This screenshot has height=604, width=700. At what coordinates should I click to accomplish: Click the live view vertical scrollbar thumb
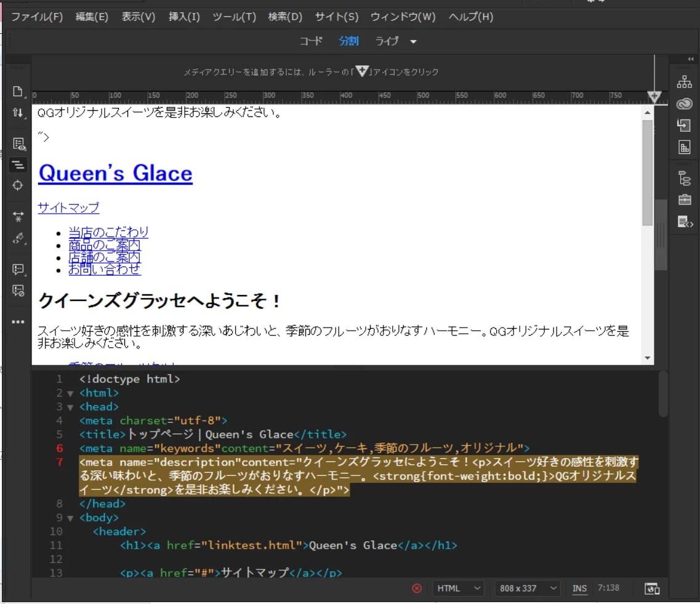click(x=647, y=173)
